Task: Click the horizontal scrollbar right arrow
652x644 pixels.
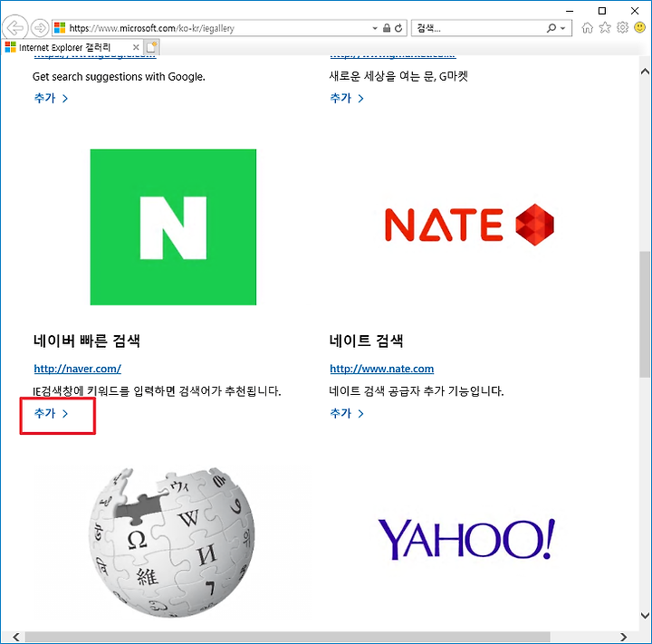Action: tap(623, 637)
